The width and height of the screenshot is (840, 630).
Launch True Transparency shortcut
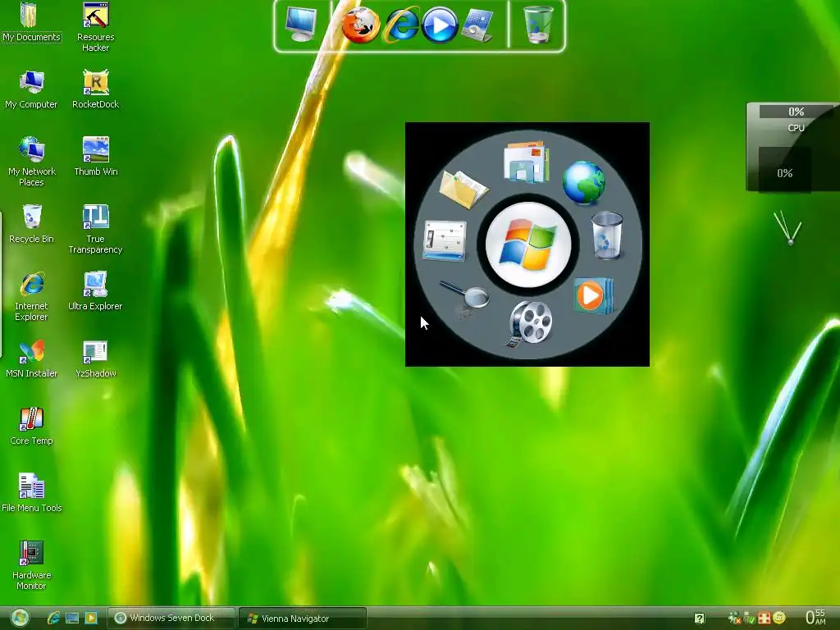[x=95, y=229]
